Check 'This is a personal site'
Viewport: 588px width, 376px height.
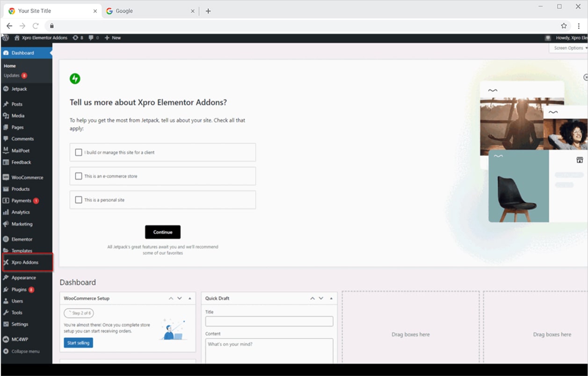click(x=79, y=200)
